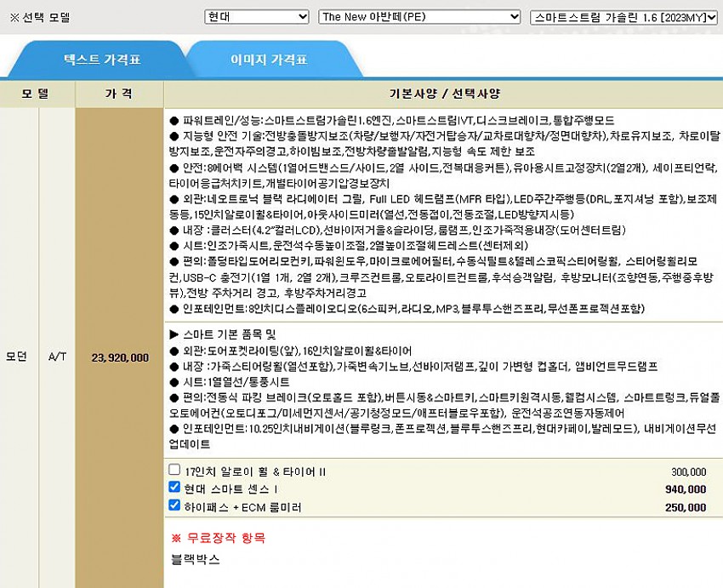The width and height of the screenshot is (723, 588).
Task: Switch to the 이미지 가격표 tab
Action: [x=269, y=60]
